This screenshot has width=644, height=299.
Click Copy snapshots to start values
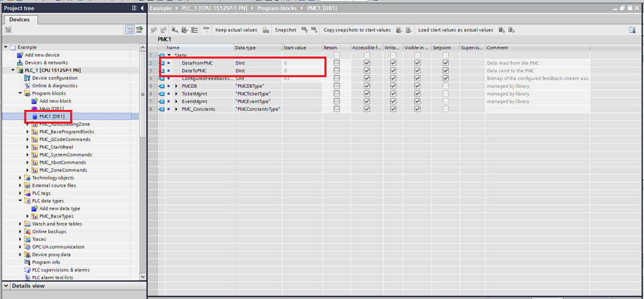(x=357, y=30)
